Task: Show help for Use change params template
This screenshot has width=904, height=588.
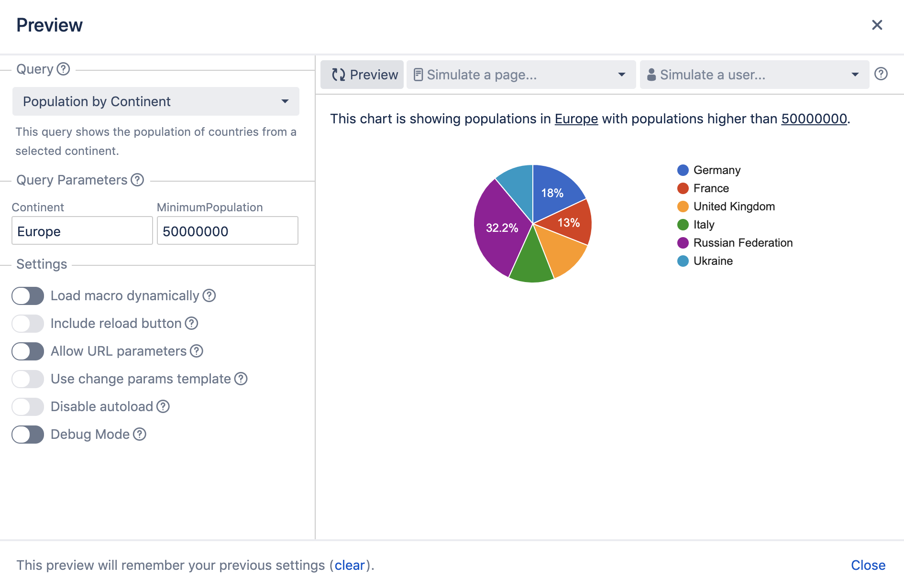Action: click(x=241, y=379)
